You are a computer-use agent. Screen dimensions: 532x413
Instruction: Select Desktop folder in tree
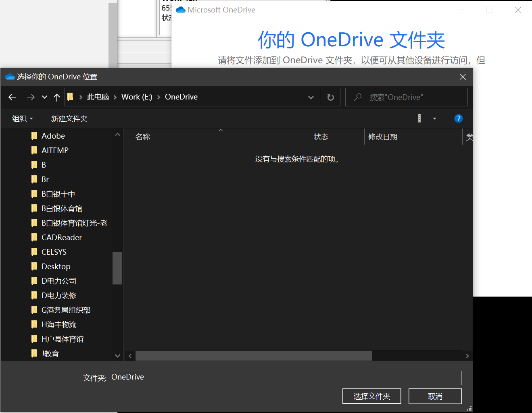(56, 266)
